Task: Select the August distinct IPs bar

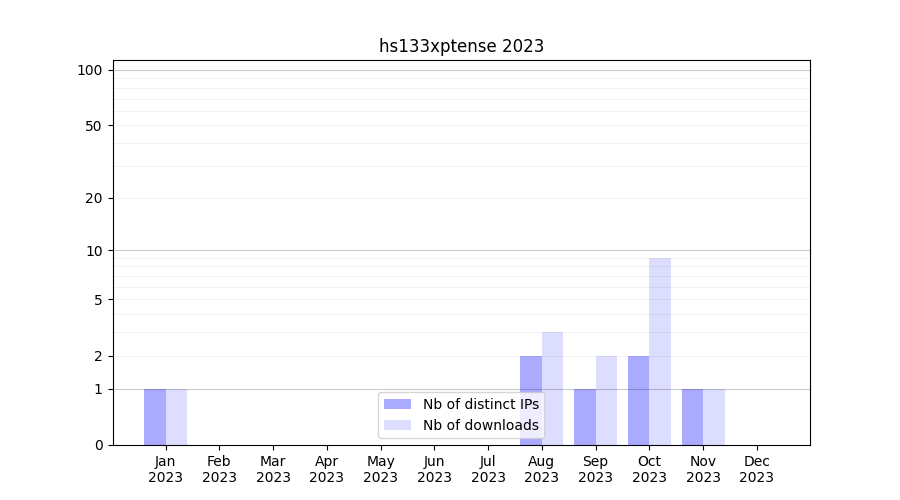Action: click(531, 400)
